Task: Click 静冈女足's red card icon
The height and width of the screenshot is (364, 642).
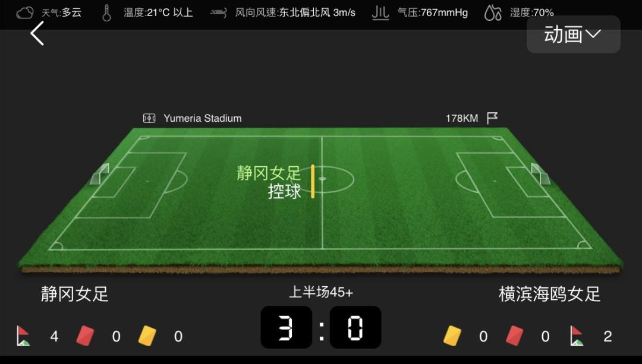Action: [85, 335]
